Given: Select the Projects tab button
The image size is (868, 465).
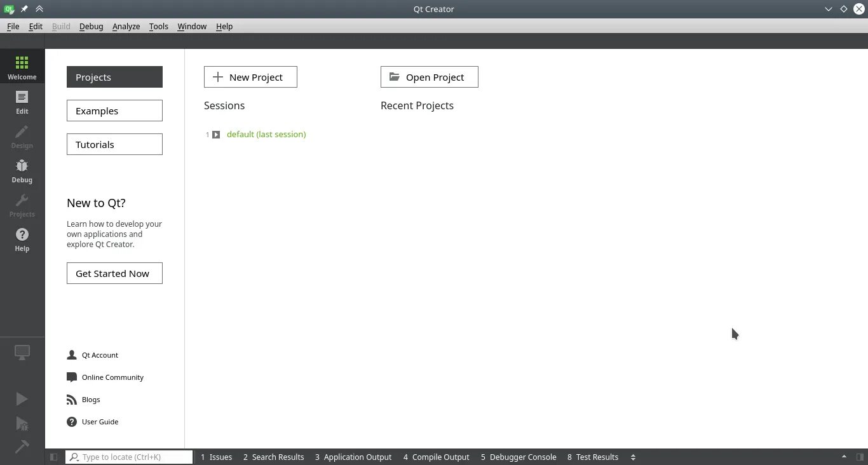Looking at the screenshot, I should pos(114,77).
